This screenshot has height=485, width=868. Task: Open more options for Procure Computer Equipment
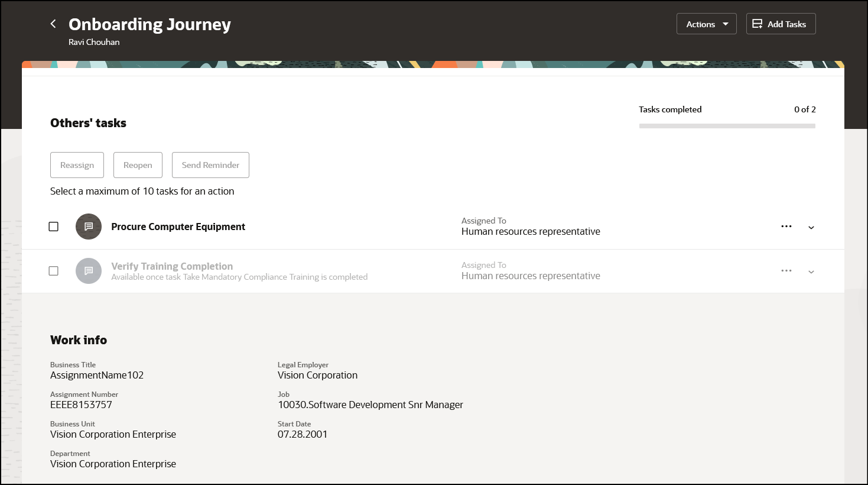(x=786, y=227)
